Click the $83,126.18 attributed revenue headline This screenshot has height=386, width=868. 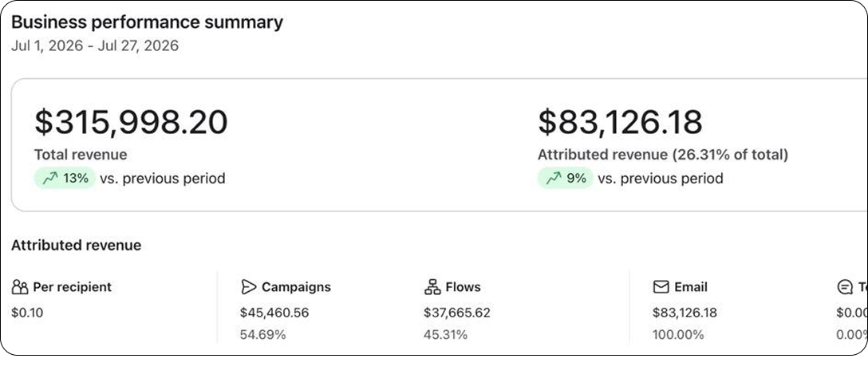[620, 122]
